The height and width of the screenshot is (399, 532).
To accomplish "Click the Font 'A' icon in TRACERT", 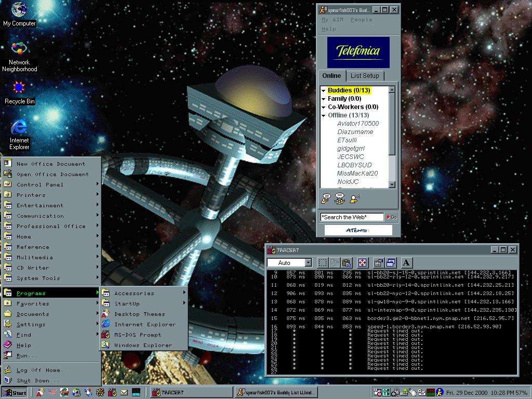I will tap(406, 263).
